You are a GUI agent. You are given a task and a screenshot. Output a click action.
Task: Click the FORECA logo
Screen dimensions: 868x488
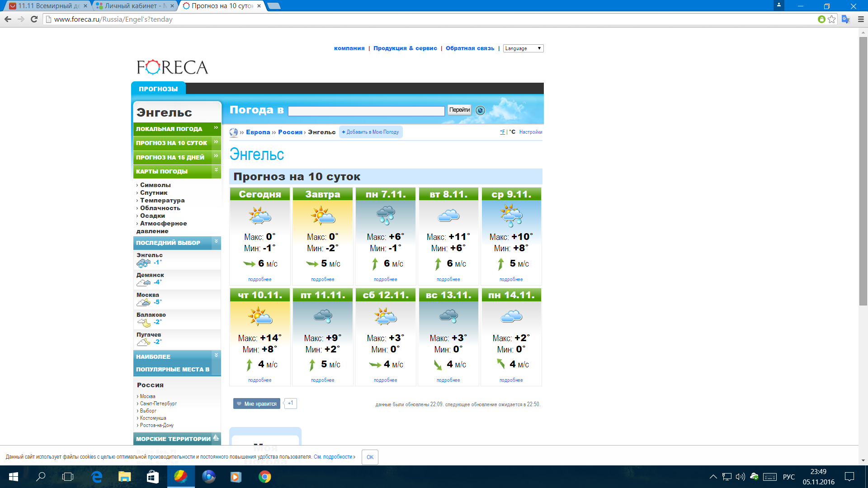[172, 67]
